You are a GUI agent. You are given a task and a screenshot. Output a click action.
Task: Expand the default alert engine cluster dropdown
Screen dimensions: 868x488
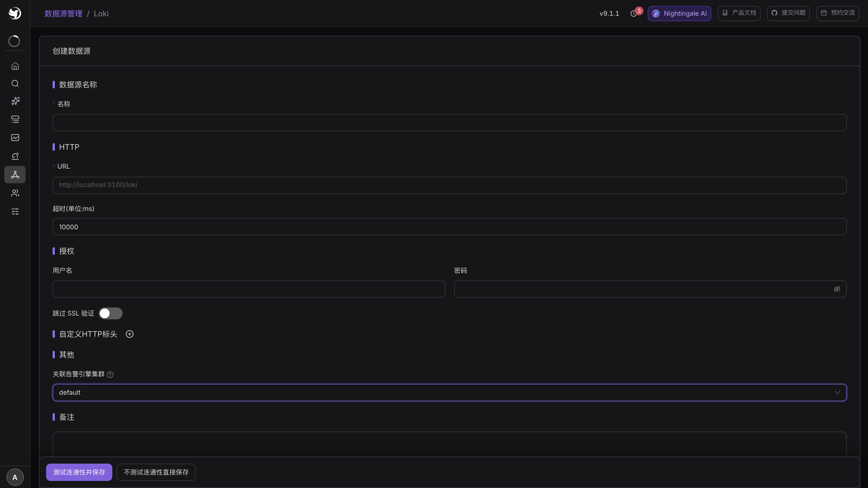click(x=449, y=393)
